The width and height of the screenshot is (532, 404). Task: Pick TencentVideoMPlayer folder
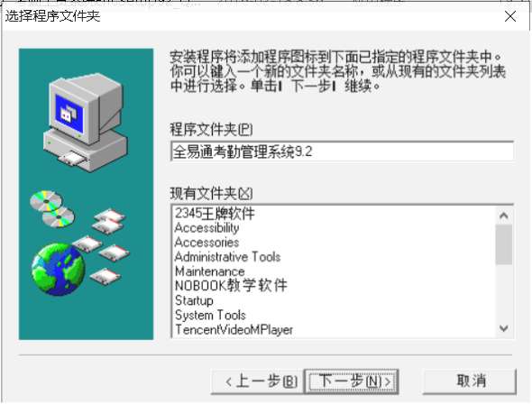(234, 330)
